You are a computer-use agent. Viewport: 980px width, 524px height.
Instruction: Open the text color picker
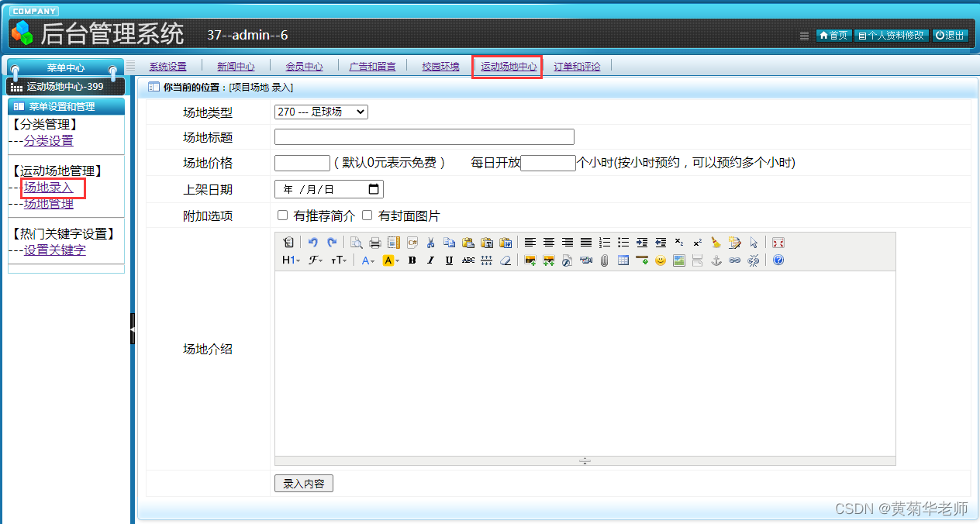coord(368,260)
